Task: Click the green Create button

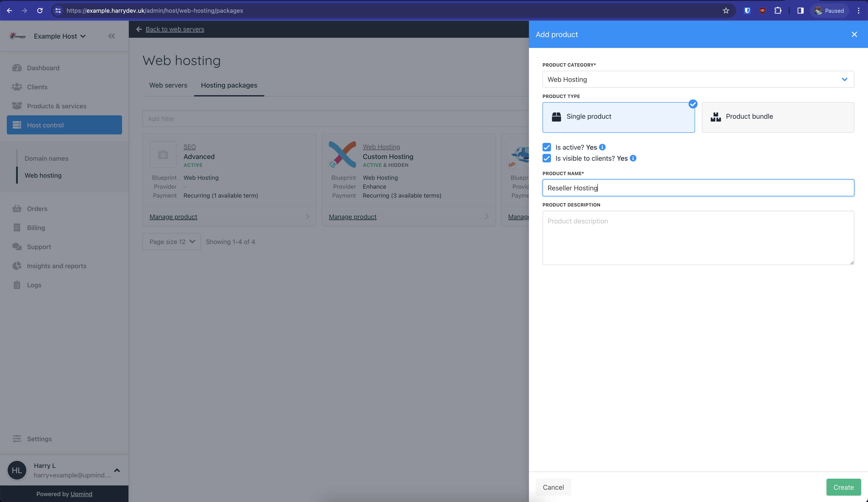Action: click(x=844, y=487)
